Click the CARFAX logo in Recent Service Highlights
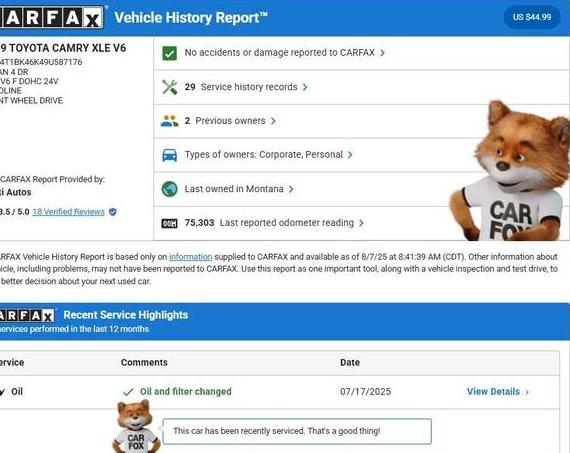570x453 pixels. (x=27, y=315)
